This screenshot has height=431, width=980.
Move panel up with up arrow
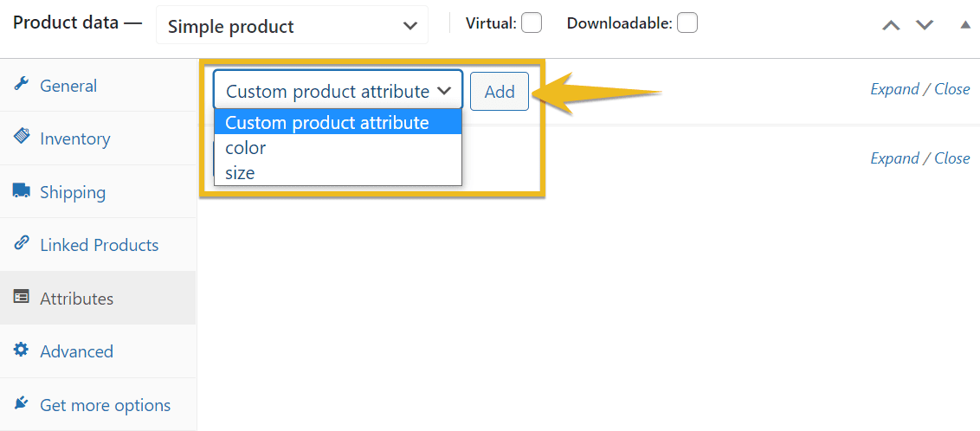(x=891, y=26)
